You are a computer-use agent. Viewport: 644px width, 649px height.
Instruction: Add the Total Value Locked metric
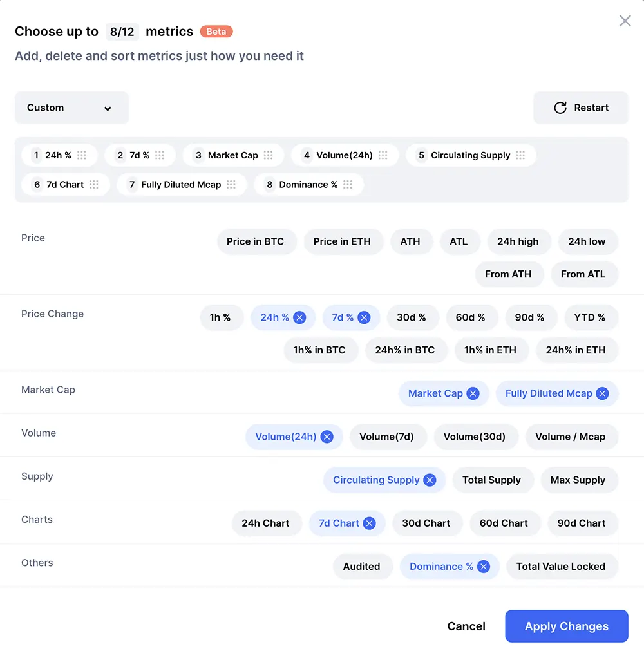(x=561, y=566)
